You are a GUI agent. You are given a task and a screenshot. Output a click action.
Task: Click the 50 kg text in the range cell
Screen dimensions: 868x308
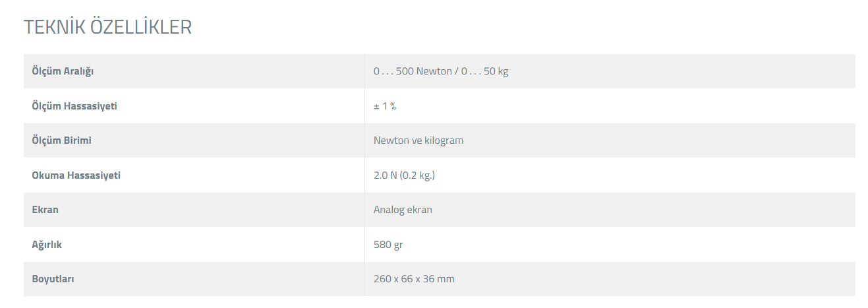496,71
